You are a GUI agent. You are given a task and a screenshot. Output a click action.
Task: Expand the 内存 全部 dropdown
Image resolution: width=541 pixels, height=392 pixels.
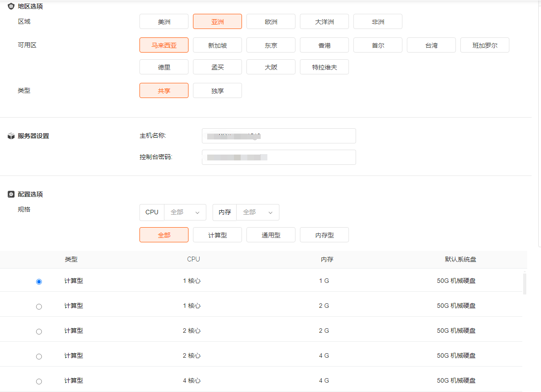pyautogui.click(x=258, y=212)
